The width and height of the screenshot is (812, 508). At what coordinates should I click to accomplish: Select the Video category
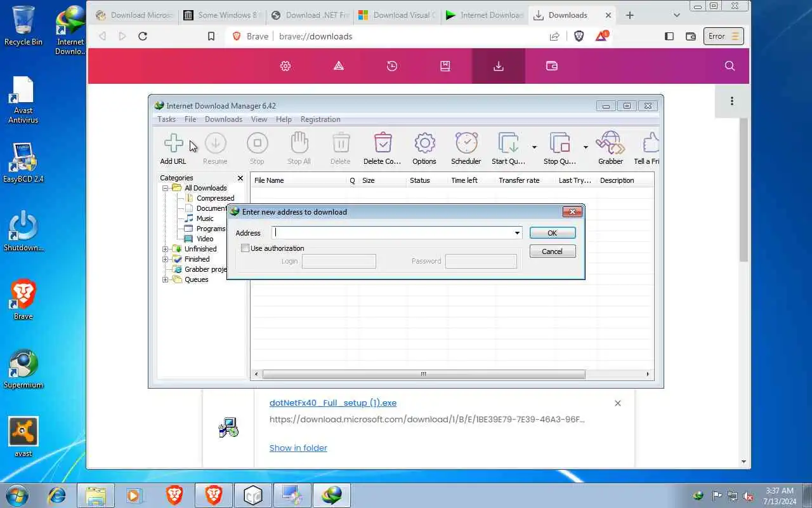205,239
